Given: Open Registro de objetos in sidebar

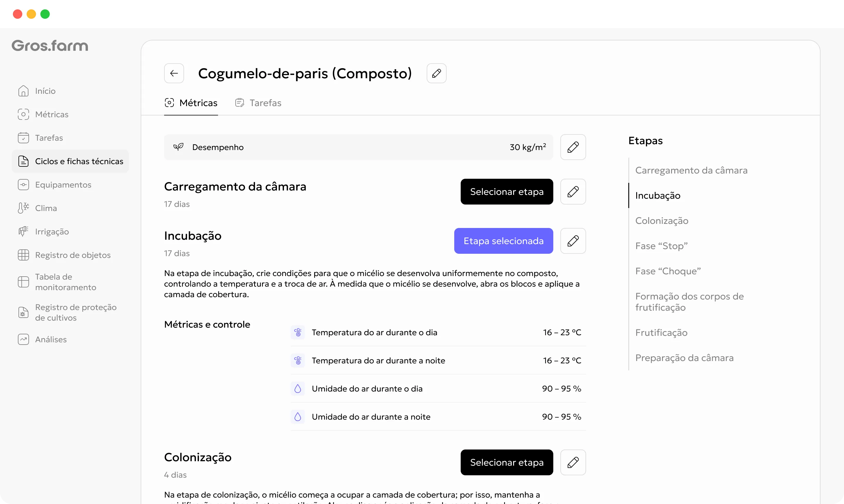Looking at the screenshot, I should pyautogui.click(x=70, y=255).
